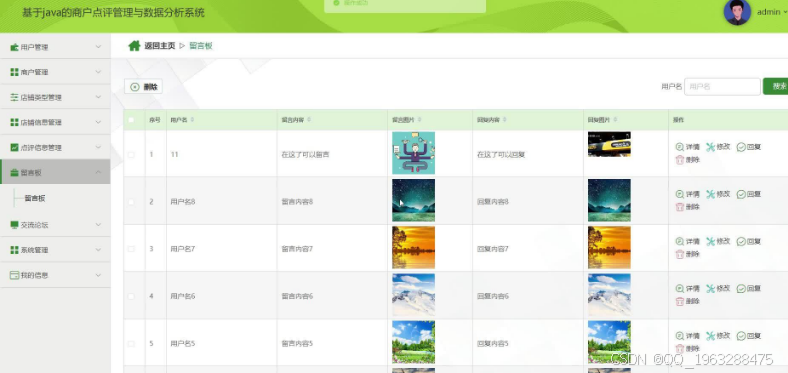This screenshot has height=373, width=788.
Task: Toggle the select-all checkbox in table header
Action: [x=131, y=120]
